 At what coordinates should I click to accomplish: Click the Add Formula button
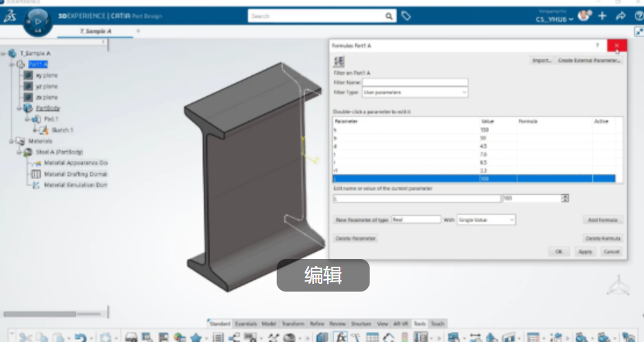click(x=602, y=220)
